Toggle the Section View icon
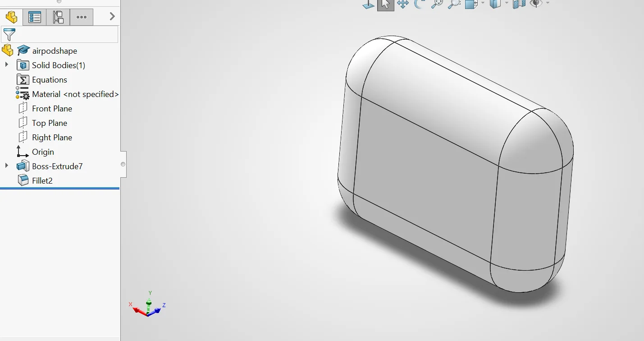The height and width of the screenshot is (341, 644). click(519, 4)
